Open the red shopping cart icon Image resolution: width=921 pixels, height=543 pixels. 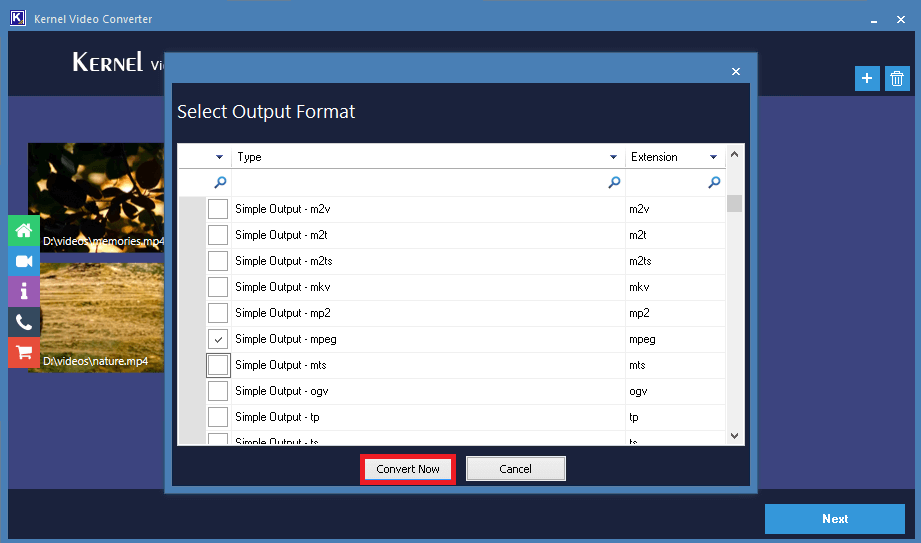coord(24,353)
